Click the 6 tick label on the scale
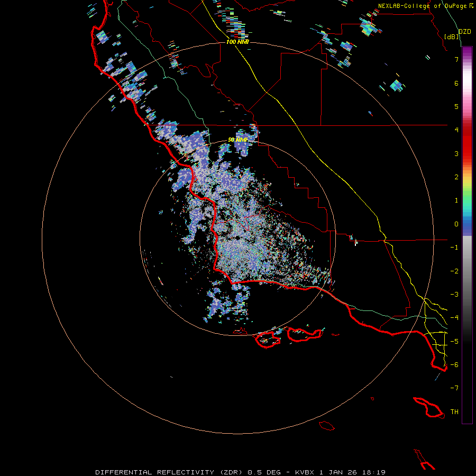The width and height of the screenshot is (476, 476). [x=456, y=83]
